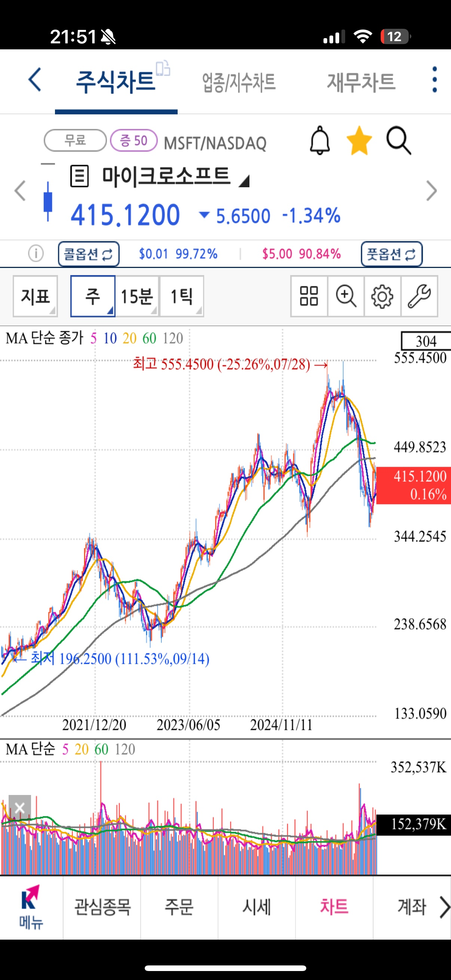
Task: Expand the 마이크로소프트 name dropdown triangle
Action: (x=244, y=181)
